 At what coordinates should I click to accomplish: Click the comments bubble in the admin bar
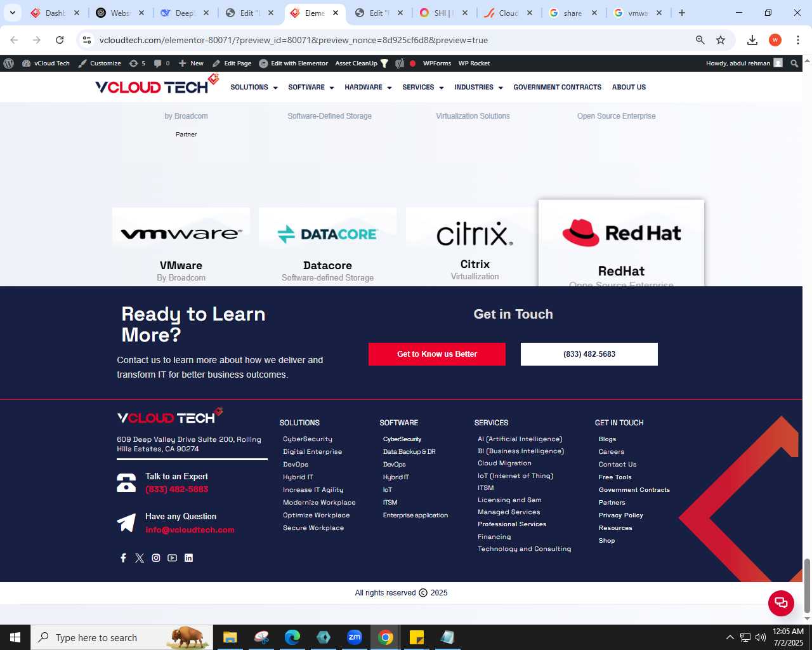click(162, 63)
